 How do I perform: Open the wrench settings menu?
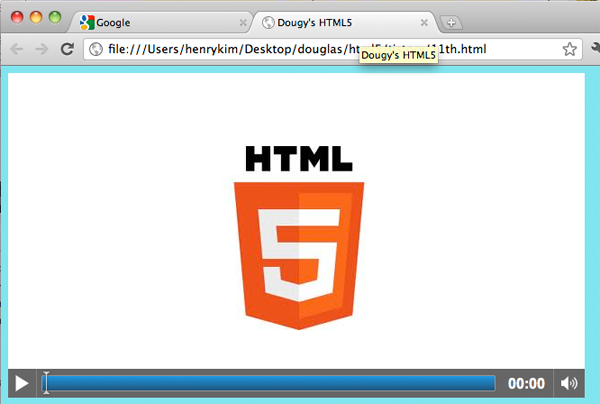pos(595,48)
